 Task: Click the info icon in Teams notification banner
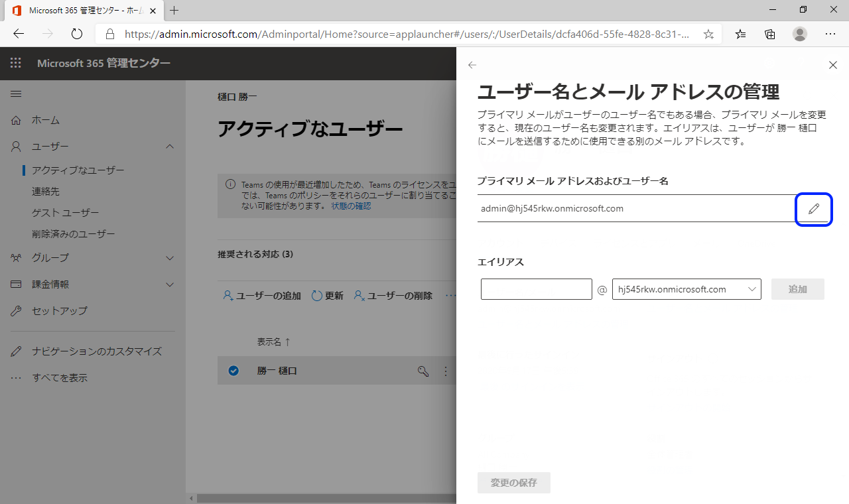click(x=230, y=184)
